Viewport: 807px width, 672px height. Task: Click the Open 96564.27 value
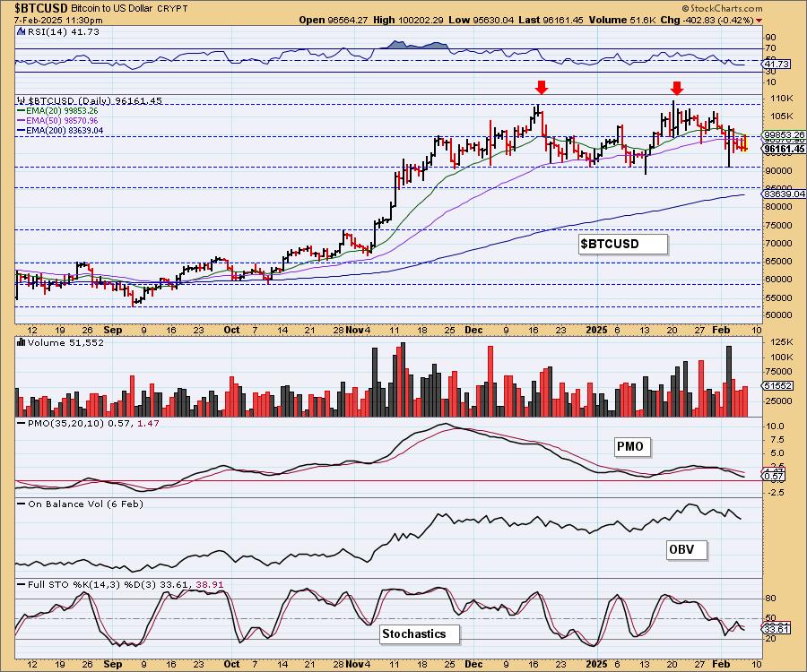pos(333,20)
